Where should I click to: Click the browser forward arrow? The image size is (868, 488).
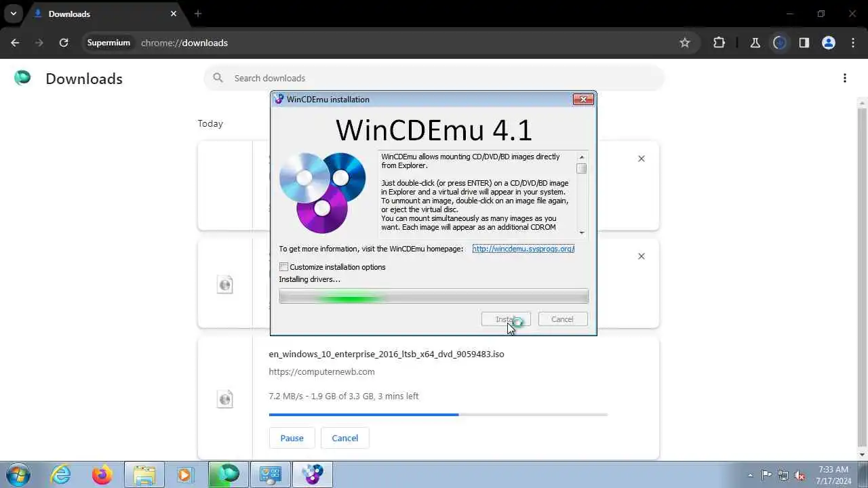[39, 43]
